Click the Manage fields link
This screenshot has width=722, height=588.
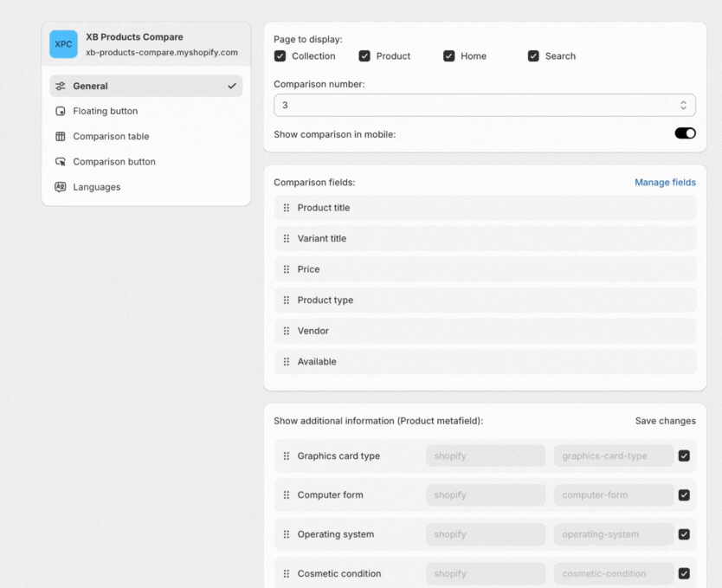pyautogui.click(x=665, y=183)
